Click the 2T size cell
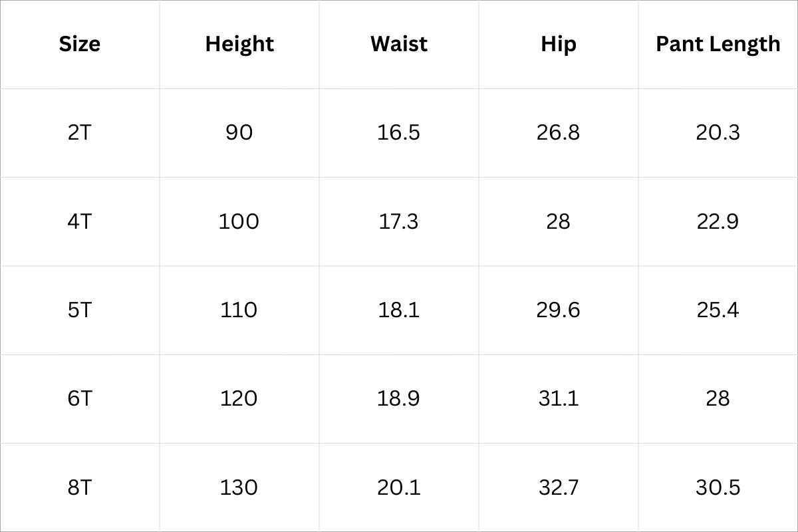This screenshot has width=798, height=532. [x=80, y=132]
